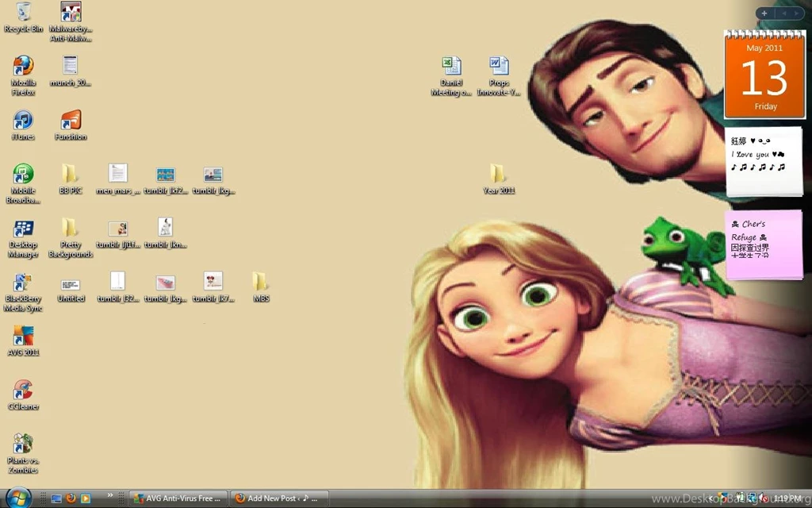
Task: Launch iTunes from the desktop
Action: coord(23,125)
